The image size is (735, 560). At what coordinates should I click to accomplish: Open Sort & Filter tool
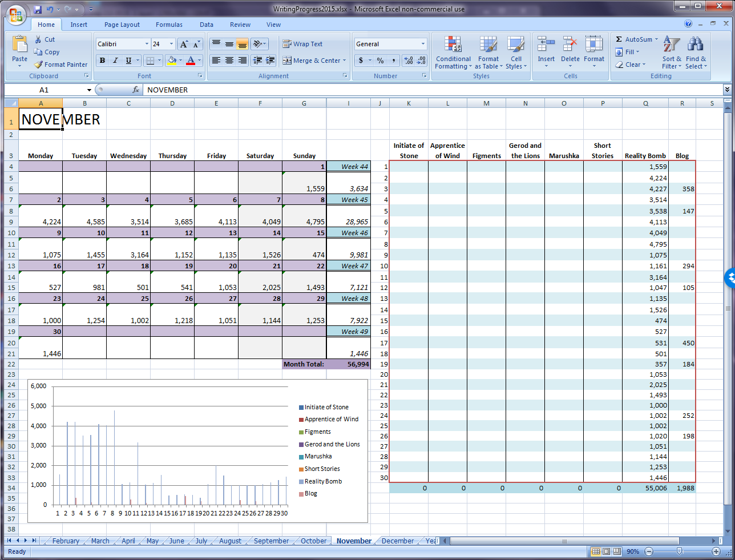pyautogui.click(x=672, y=45)
